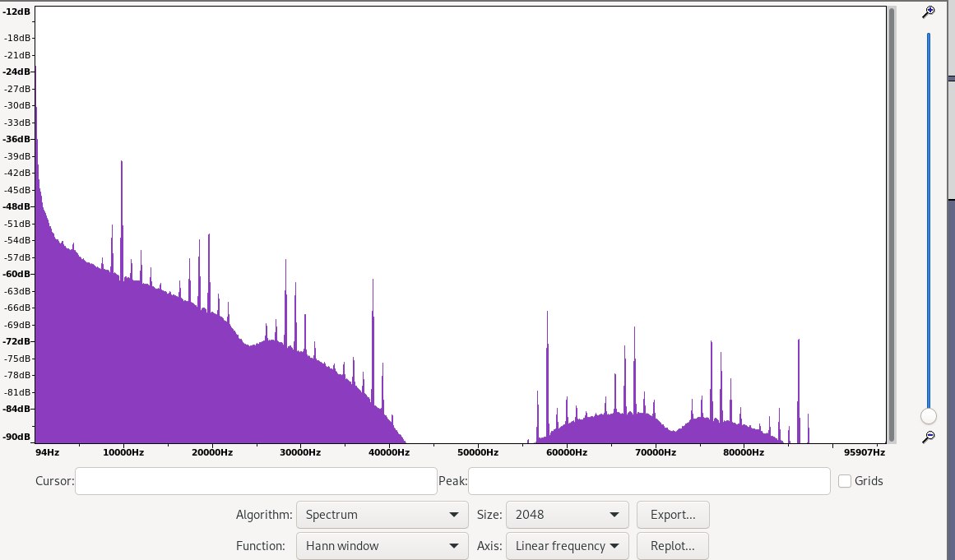This screenshot has width=955, height=560.
Task: Click the vertical zoom slider handle
Action: 928,416
